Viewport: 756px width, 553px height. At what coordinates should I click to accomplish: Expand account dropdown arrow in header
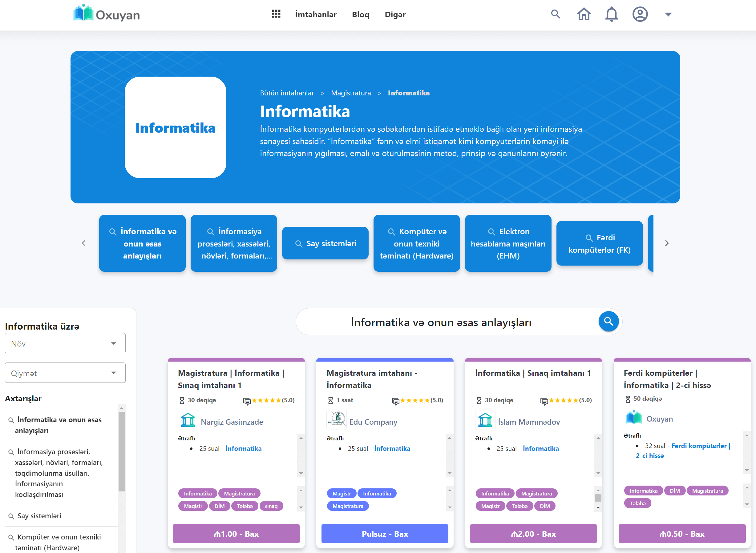click(668, 14)
